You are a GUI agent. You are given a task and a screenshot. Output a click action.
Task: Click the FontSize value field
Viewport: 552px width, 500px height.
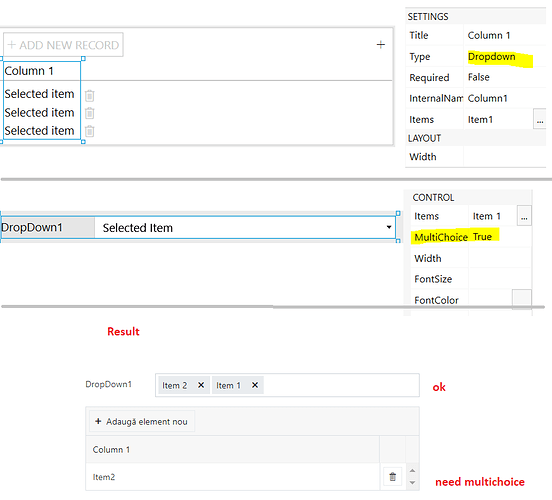pyautogui.click(x=499, y=279)
